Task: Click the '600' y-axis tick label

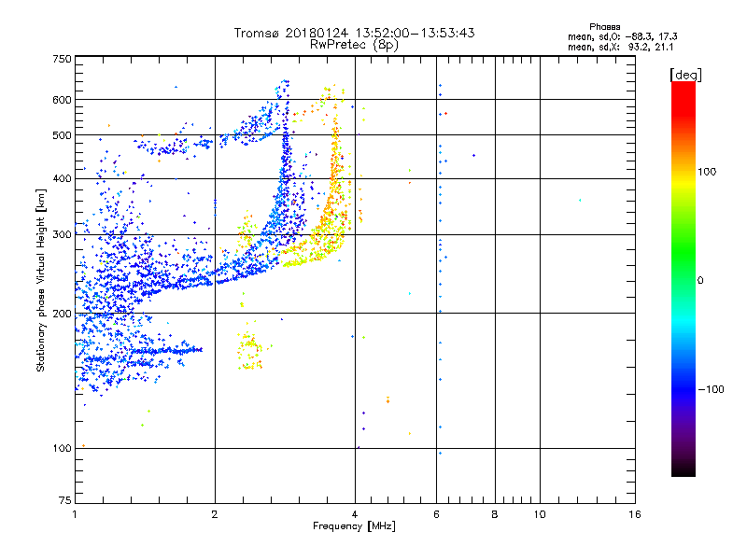Action: (63, 100)
